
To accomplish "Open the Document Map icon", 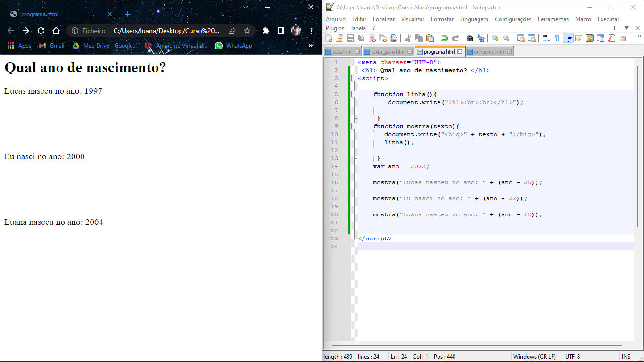I will [x=590, y=38].
